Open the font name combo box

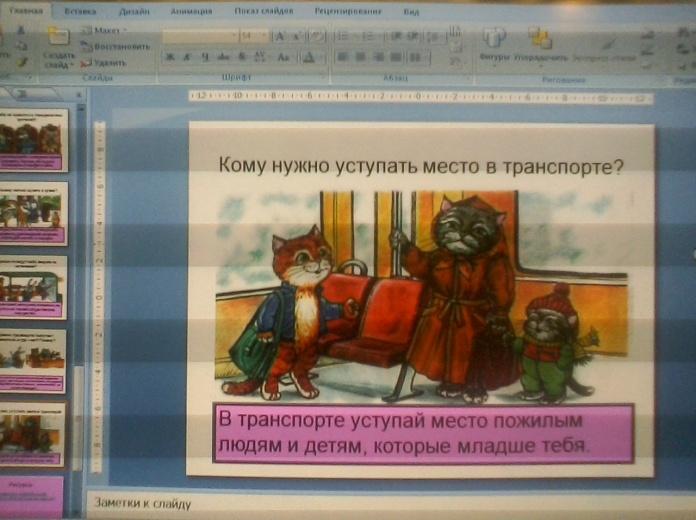click(201, 36)
